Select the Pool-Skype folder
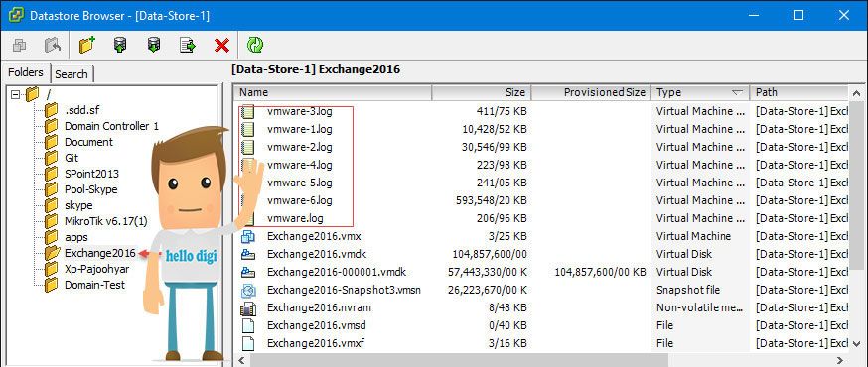Viewport: 868px width, 367px height. (x=90, y=189)
